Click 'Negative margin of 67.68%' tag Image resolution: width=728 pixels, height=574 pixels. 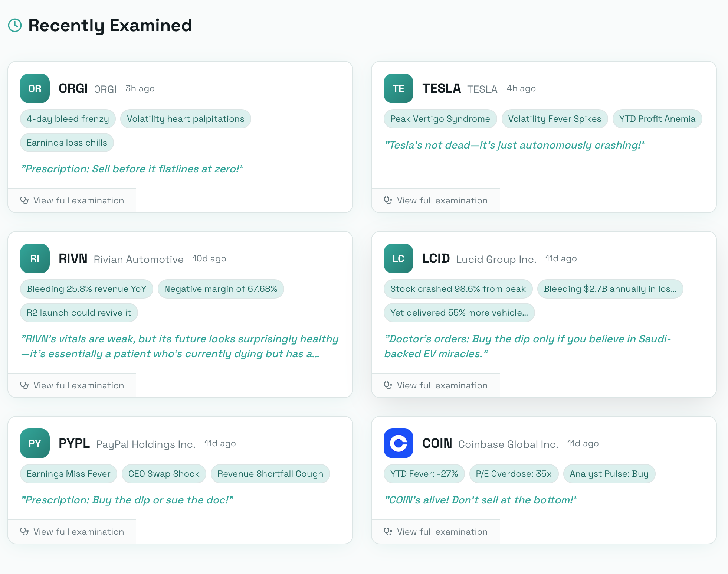coord(221,289)
